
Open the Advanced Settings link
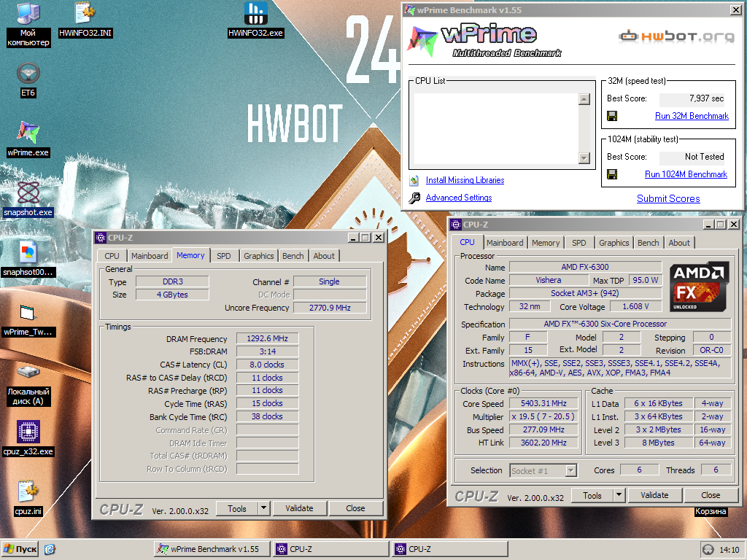pyautogui.click(x=459, y=198)
